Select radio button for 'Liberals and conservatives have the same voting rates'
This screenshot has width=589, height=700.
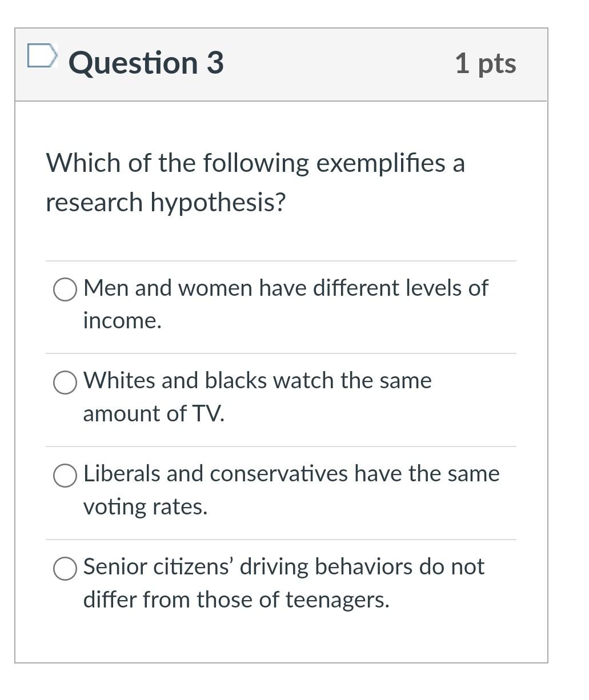click(x=65, y=474)
